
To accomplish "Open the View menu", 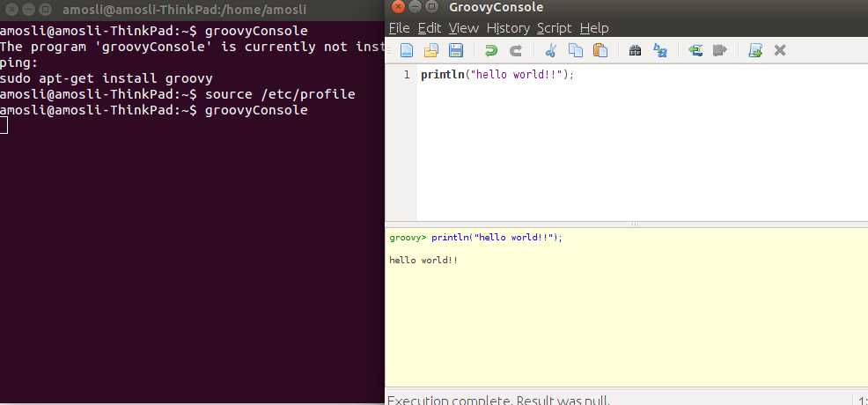I will (464, 28).
